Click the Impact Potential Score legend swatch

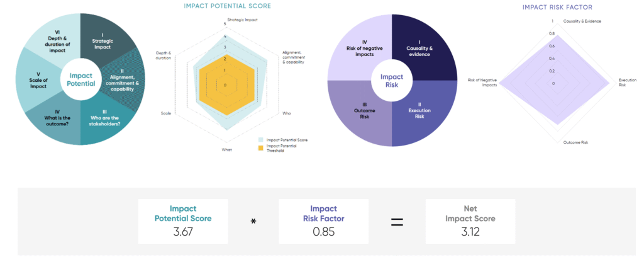(x=262, y=139)
